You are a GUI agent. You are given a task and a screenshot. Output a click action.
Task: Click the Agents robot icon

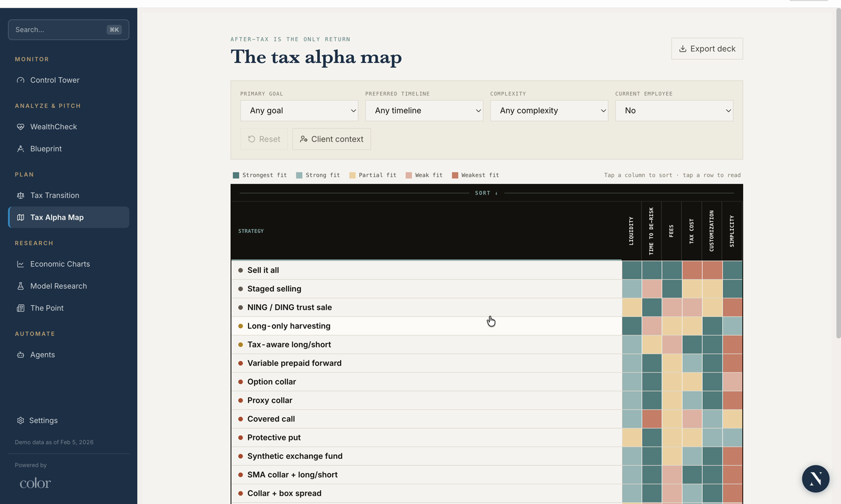(20, 355)
